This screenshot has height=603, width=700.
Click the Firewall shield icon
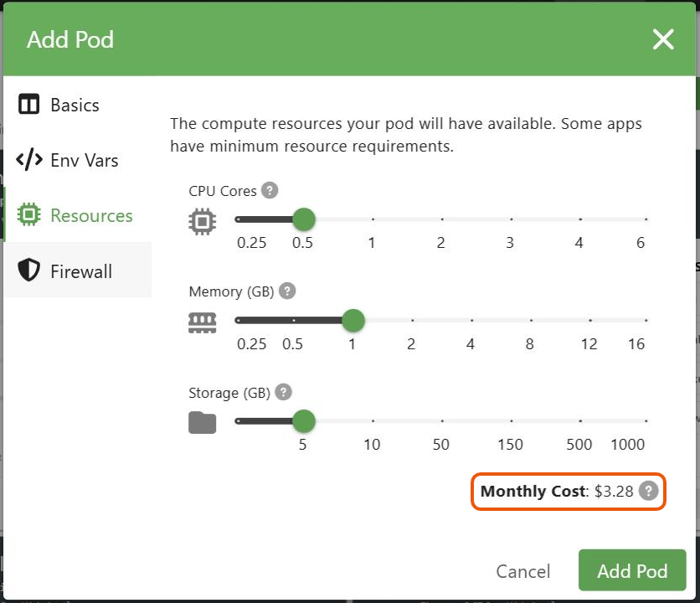[29, 270]
